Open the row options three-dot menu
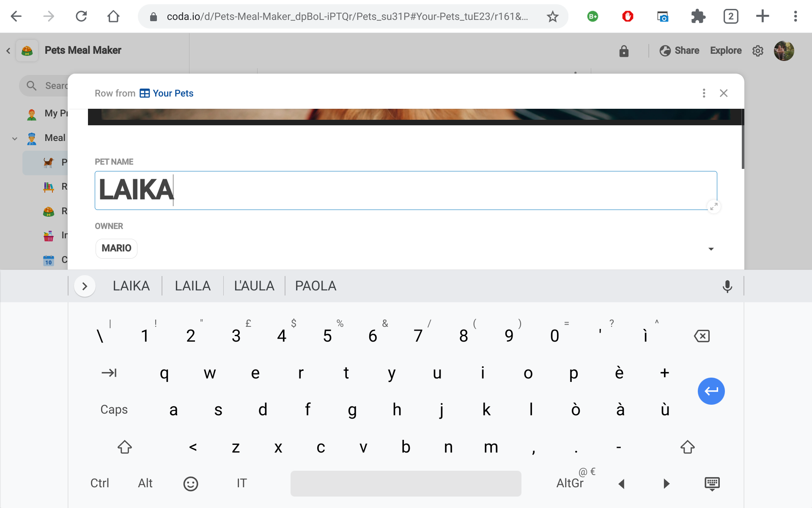The image size is (812, 508). coord(704,93)
